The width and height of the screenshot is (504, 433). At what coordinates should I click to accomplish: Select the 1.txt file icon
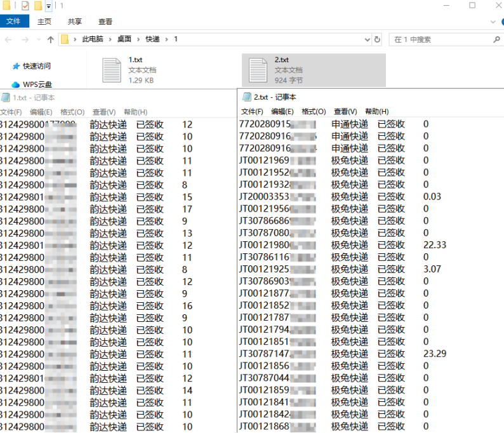(112, 70)
